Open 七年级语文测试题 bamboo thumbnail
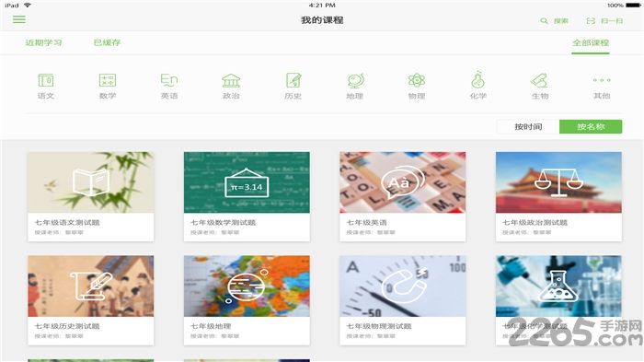The height and width of the screenshot is (362, 644). click(91, 182)
